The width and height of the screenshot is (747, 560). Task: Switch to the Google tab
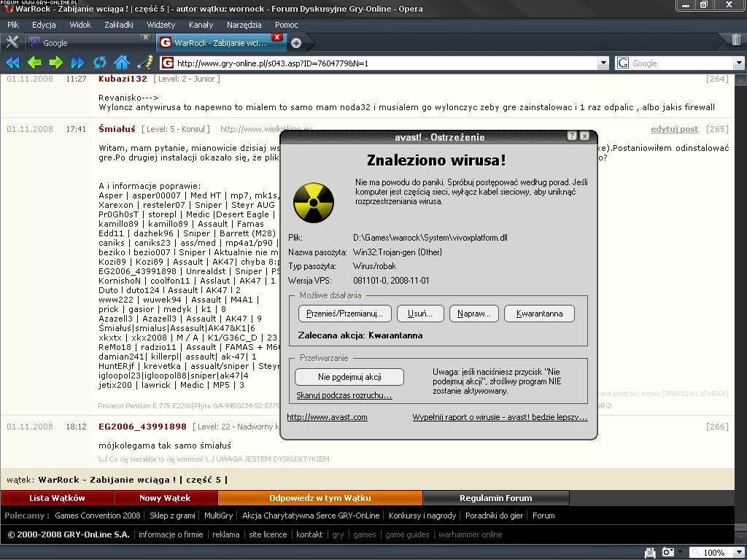(88, 42)
